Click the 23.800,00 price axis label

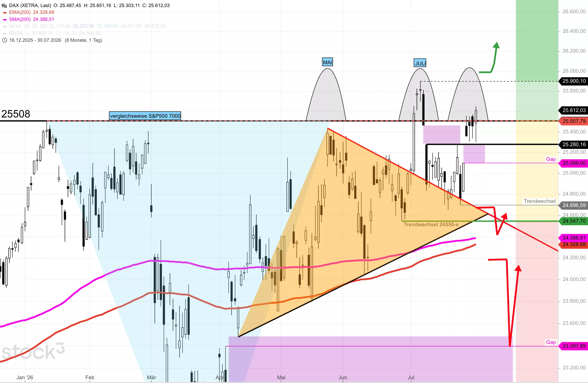(574, 301)
